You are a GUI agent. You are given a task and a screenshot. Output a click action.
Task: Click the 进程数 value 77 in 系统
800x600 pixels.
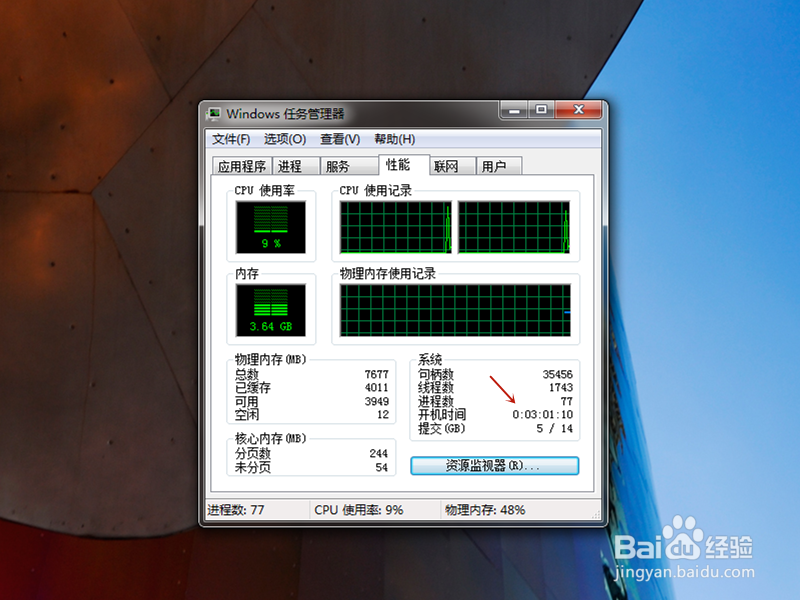(567, 401)
